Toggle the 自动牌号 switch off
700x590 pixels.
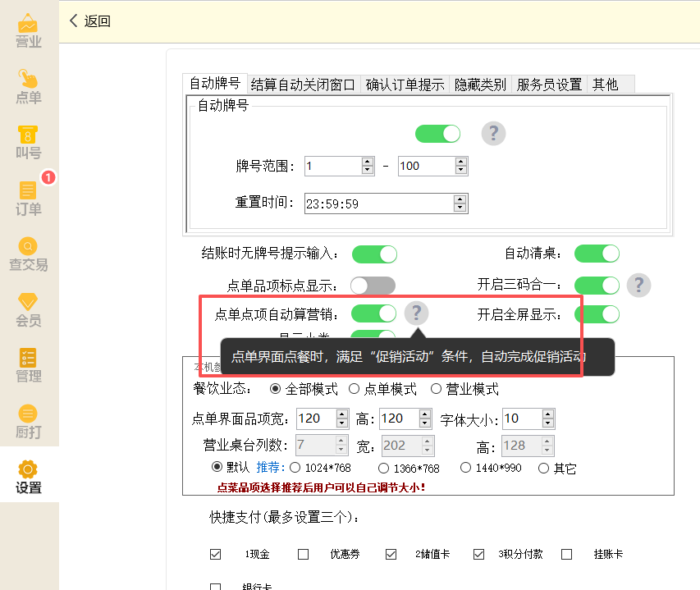pos(437,134)
